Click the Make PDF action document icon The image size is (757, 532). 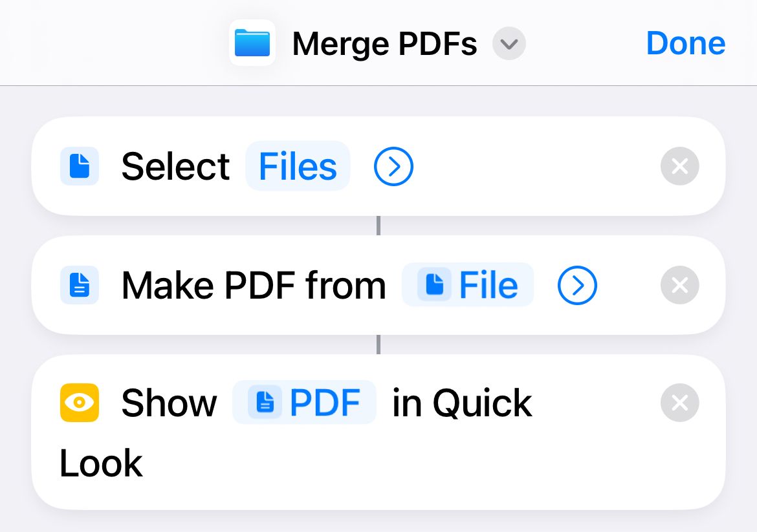tap(80, 285)
